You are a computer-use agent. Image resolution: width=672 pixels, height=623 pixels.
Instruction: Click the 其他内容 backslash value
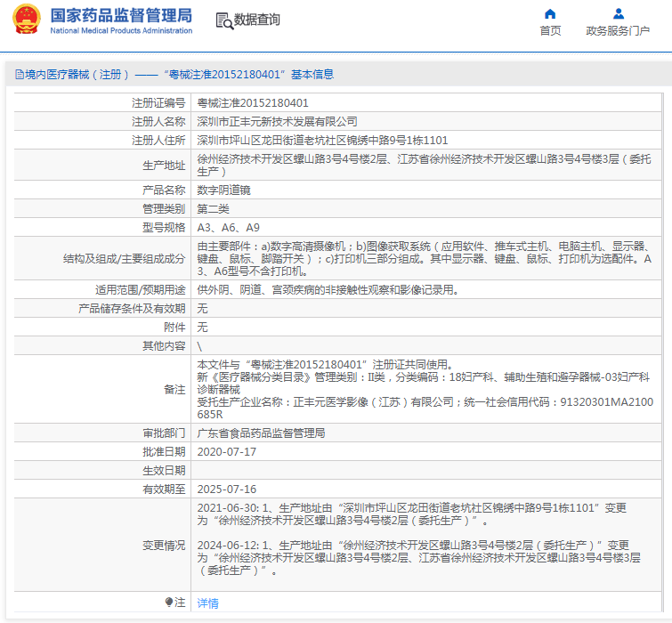(199, 346)
